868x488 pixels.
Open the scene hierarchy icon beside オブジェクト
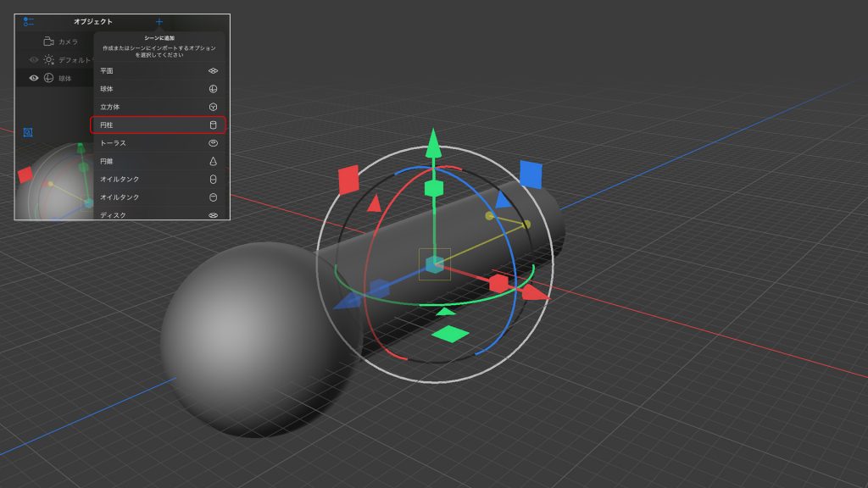point(29,21)
